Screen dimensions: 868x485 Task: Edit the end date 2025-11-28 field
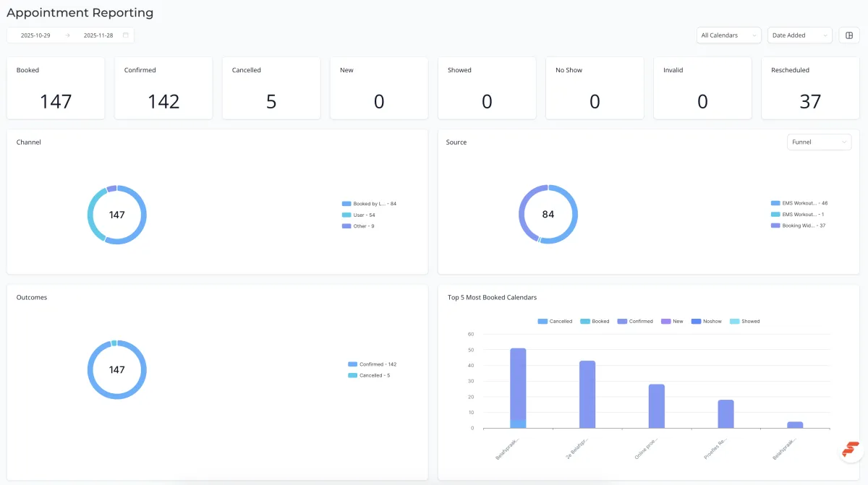[98, 35]
